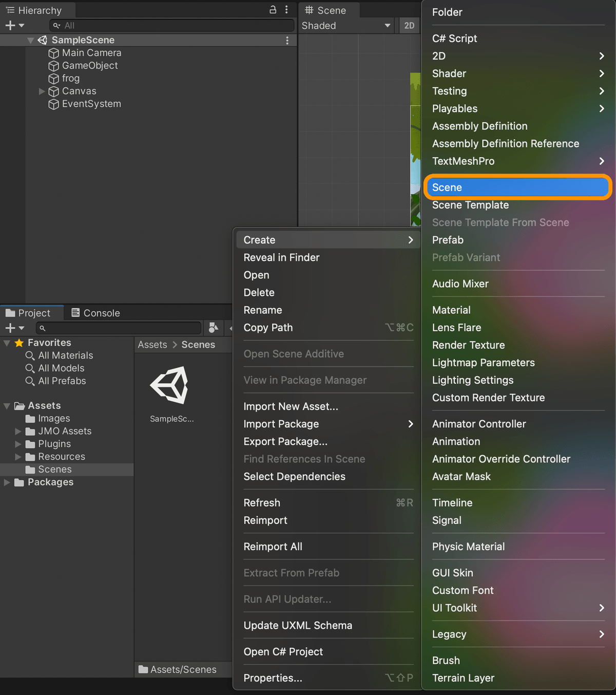Click the Favorites star in Project sidebar
The height and width of the screenshot is (695, 616).
point(20,342)
